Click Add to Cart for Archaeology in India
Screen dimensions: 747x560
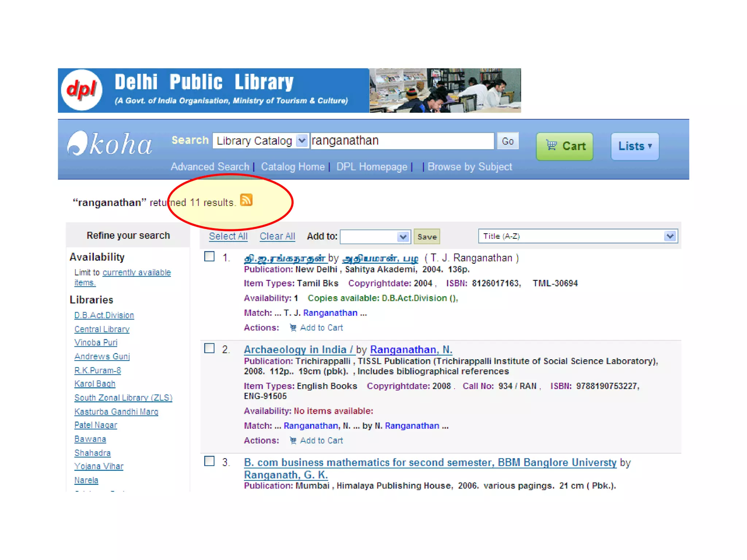(x=321, y=440)
